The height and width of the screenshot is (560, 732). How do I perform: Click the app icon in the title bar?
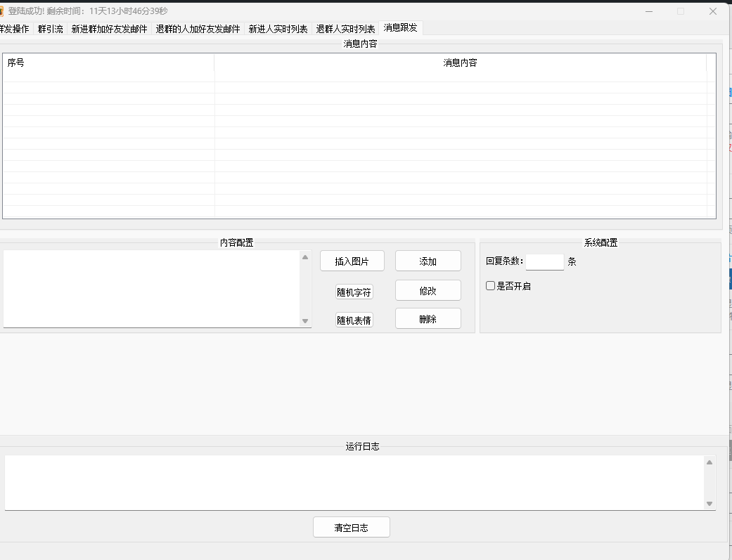[x=2, y=11]
